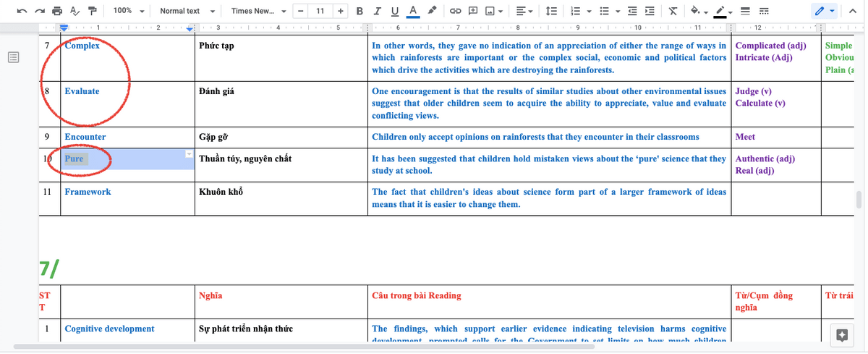The width and height of the screenshot is (868, 354).
Task: Open the text color picker
Action: click(412, 12)
